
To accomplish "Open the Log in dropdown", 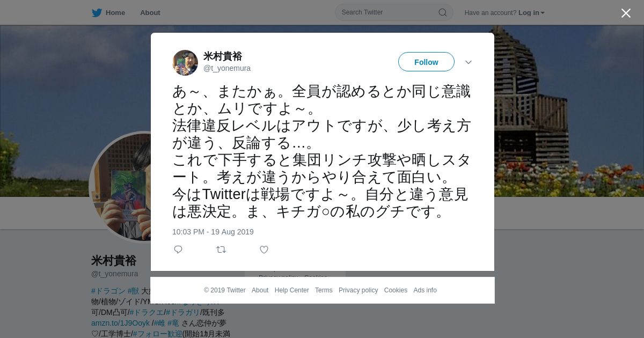I will [531, 13].
